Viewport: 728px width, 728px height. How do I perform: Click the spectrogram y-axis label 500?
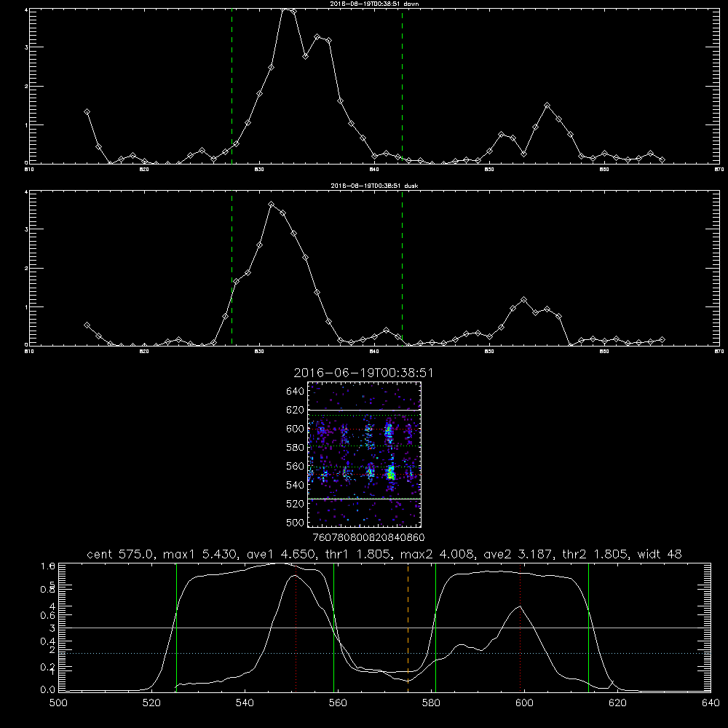296,522
